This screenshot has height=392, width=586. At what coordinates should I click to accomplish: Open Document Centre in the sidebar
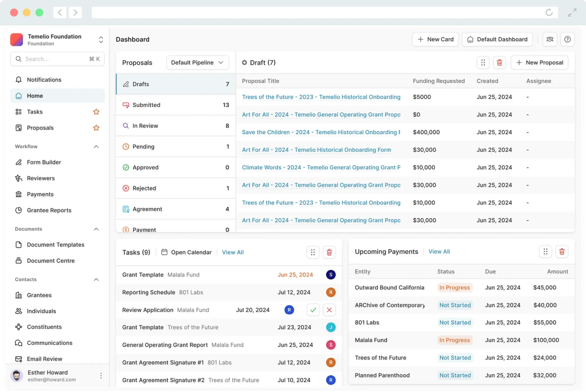(x=57, y=261)
